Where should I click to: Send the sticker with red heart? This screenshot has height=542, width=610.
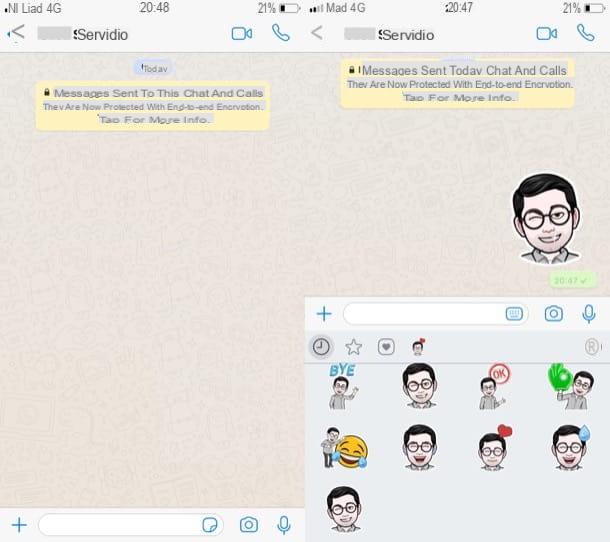[x=494, y=447]
